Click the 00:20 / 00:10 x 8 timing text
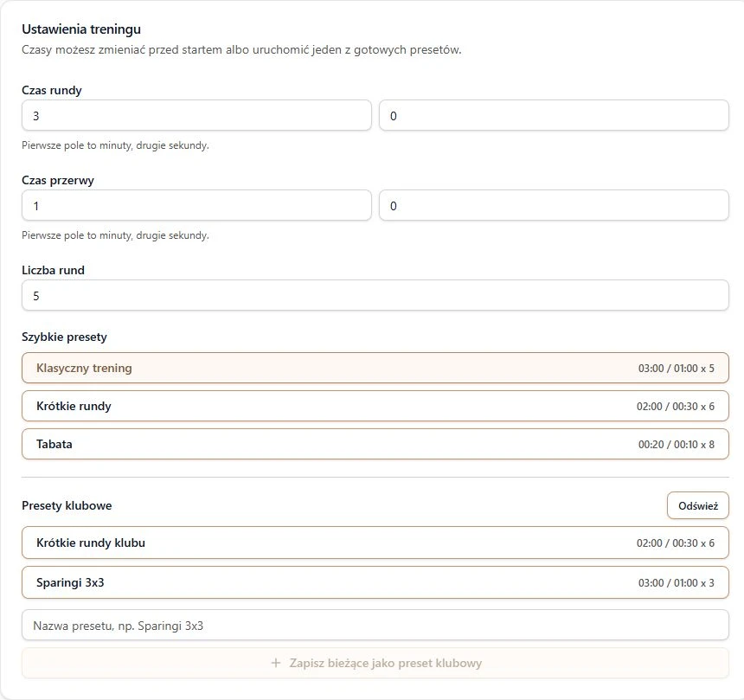The width and height of the screenshot is (744, 700). click(x=677, y=444)
